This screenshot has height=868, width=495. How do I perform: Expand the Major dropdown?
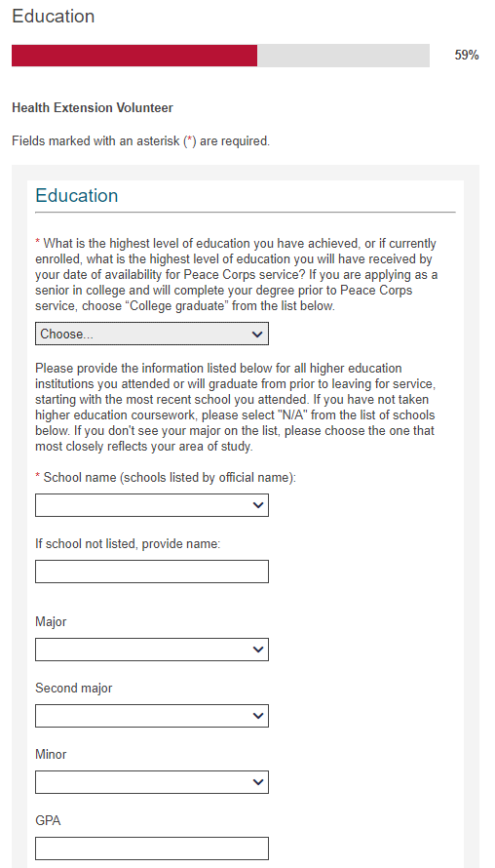(152, 649)
